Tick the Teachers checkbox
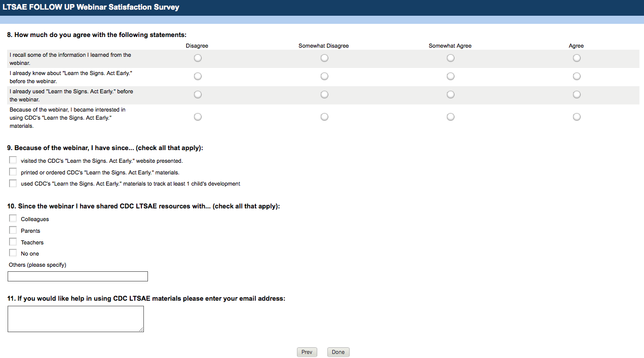644x358 pixels. [13, 242]
